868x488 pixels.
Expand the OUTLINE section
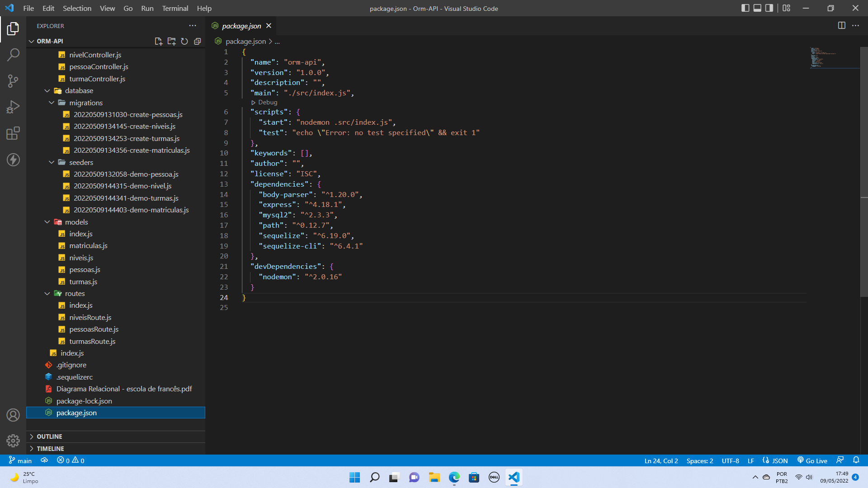tap(50, 436)
